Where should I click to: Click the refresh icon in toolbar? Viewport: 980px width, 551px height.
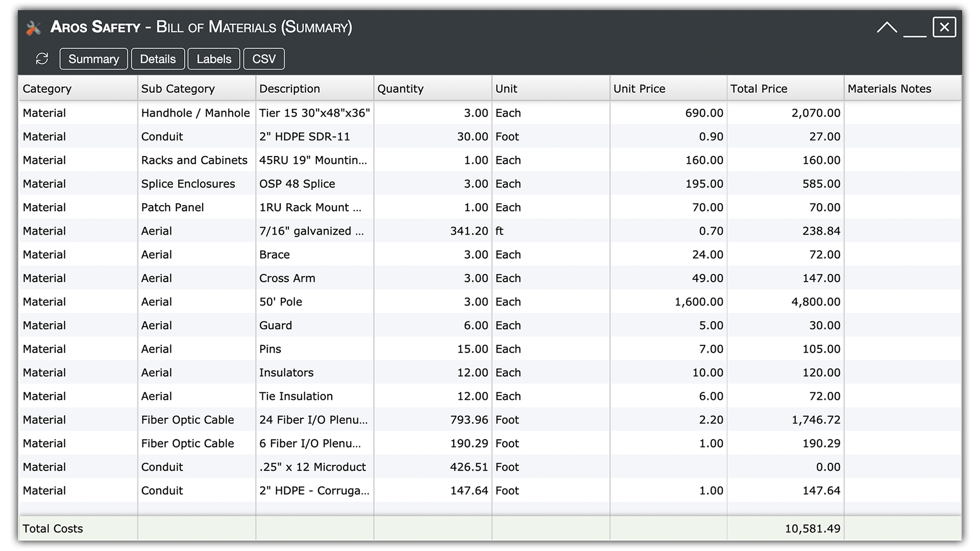pos(42,59)
